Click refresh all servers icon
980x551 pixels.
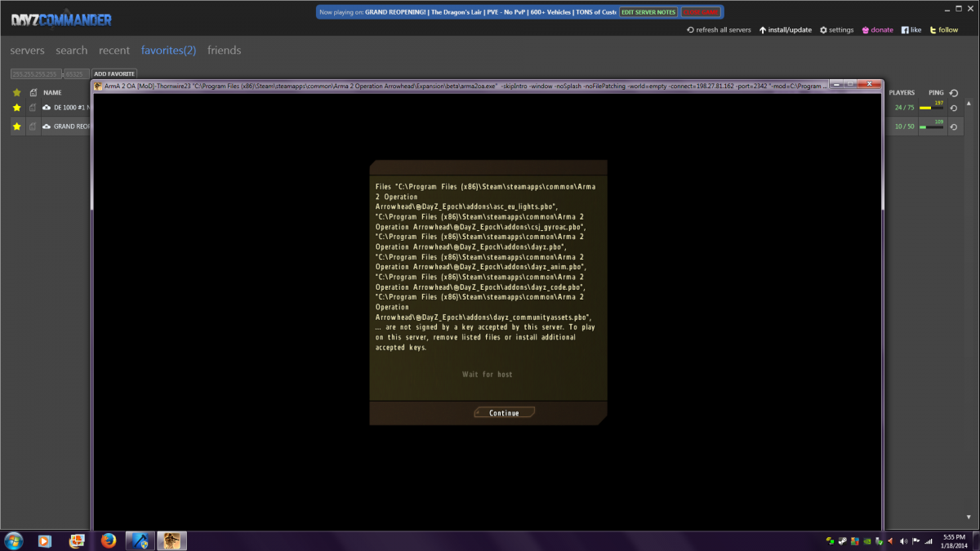coord(690,30)
